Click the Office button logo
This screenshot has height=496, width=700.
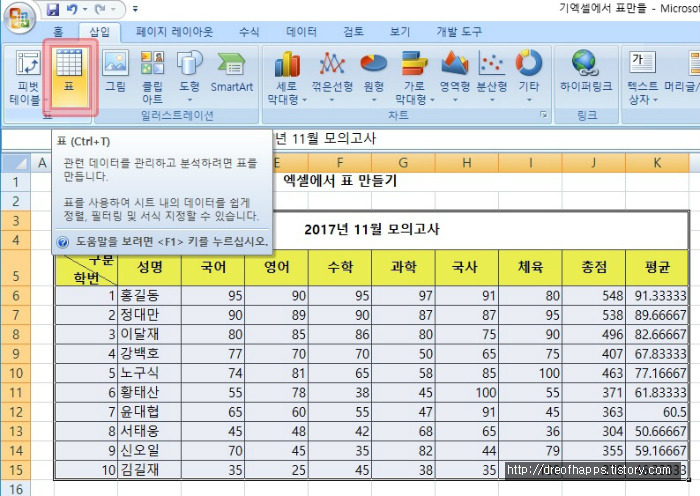[19, 18]
